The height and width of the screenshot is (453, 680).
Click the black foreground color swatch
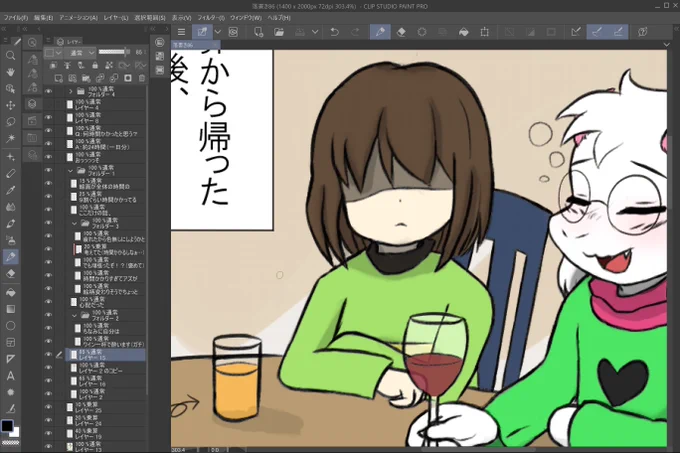[x=7, y=426]
